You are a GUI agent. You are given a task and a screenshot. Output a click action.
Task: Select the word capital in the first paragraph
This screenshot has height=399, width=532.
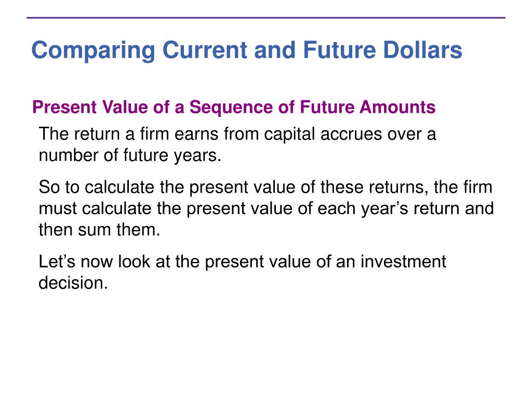290,135
